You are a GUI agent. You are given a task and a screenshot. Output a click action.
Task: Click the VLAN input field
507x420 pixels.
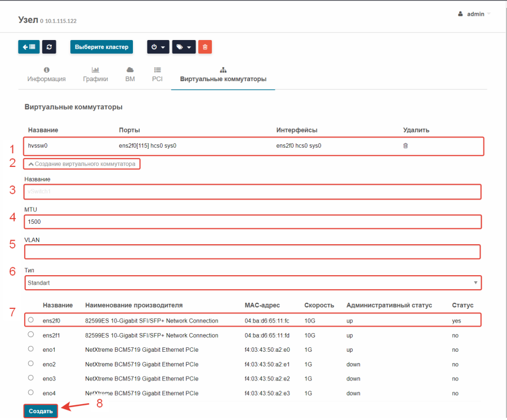(252, 252)
